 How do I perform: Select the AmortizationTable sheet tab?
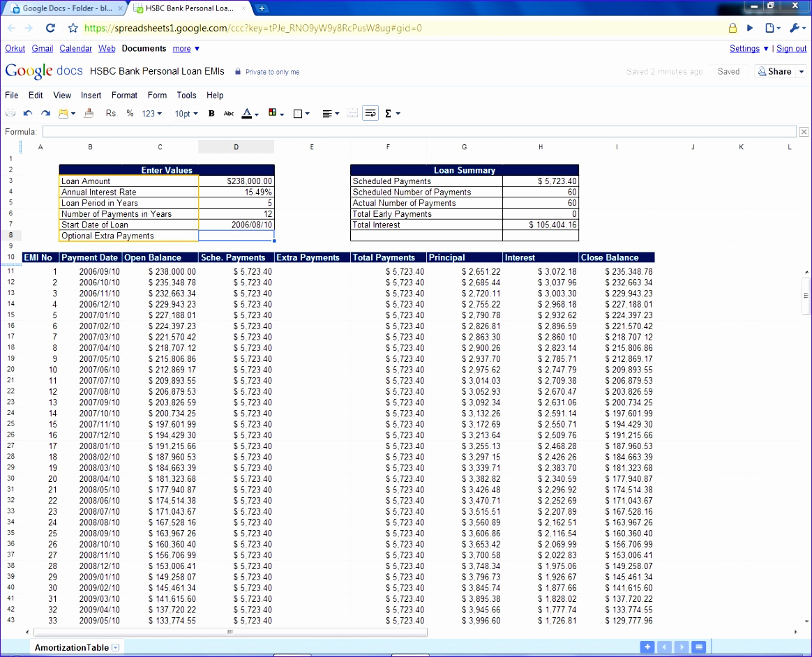[71, 648]
